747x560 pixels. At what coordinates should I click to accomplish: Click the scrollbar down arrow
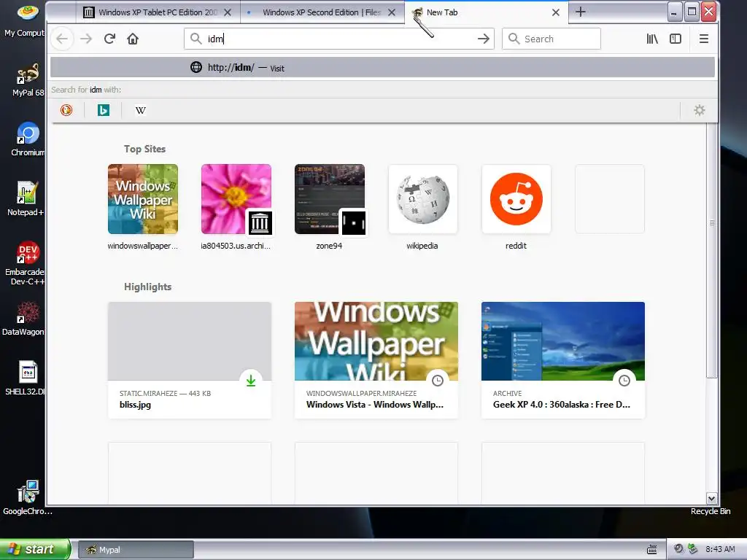pos(712,498)
